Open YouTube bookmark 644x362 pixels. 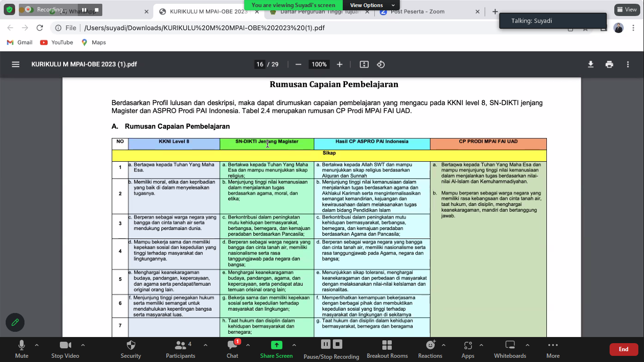(57, 42)
